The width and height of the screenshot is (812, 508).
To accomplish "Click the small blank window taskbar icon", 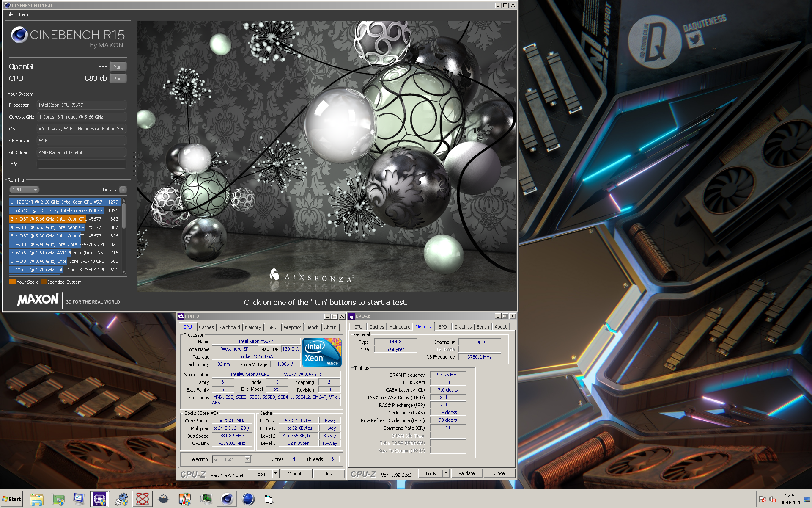I will pyautogui.click(x=269, y=500).
